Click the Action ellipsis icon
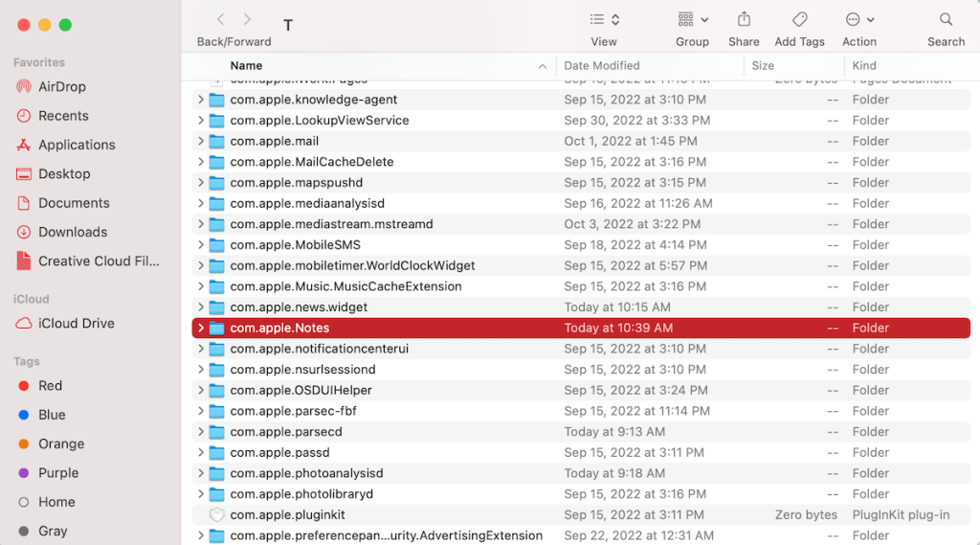Image resolution: width=980 pixels, height=545 pixels. tap(859, 19)
